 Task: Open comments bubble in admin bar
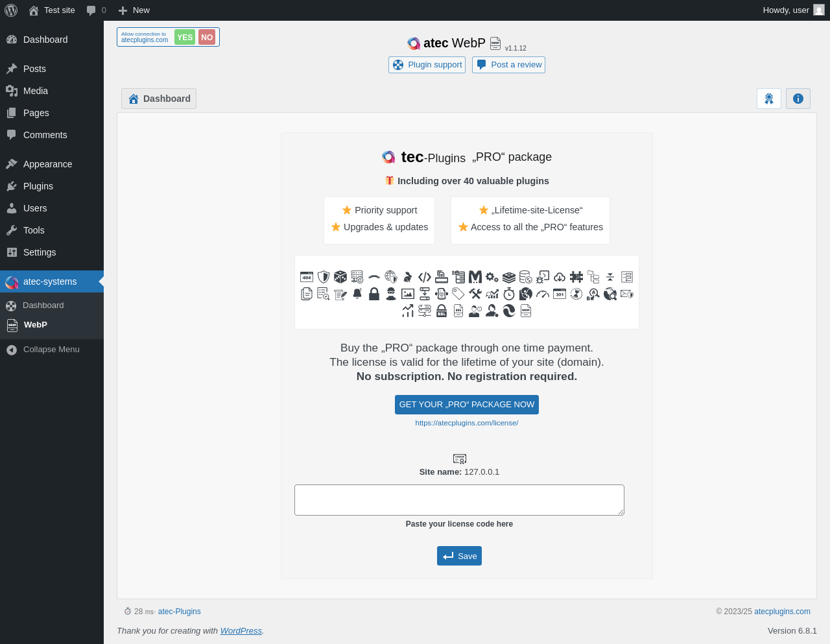click(x=96, y=10)
